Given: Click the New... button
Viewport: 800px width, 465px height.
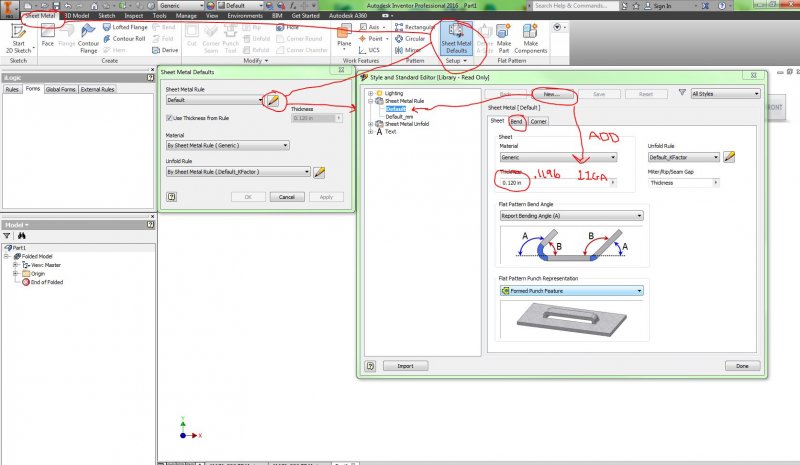Looking at the screenshot, I should pos(552,94).
